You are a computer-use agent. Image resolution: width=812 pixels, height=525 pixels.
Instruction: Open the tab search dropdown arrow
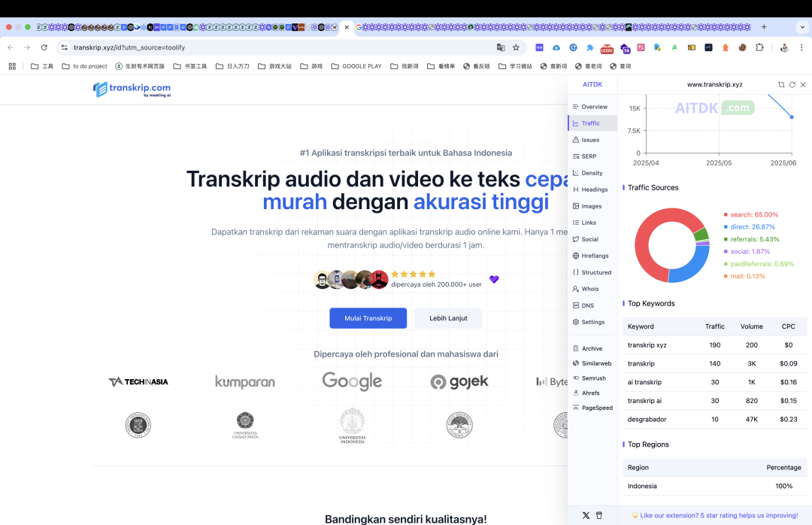(803, 27)
